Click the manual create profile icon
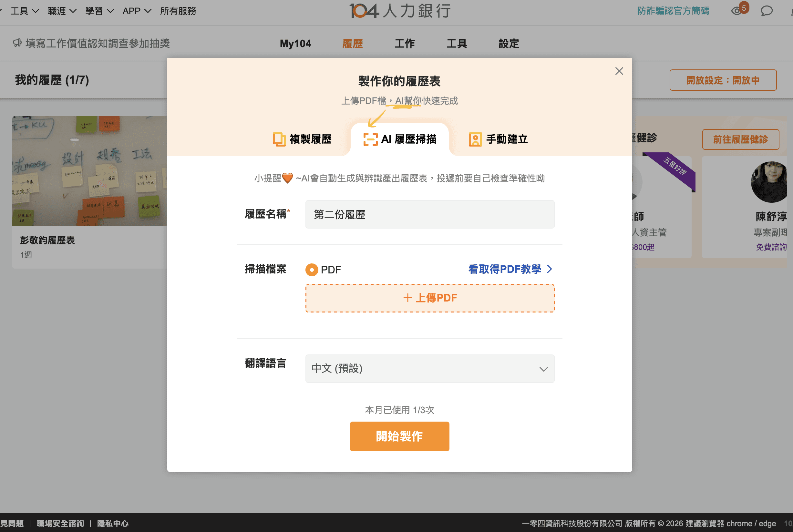The height and width of the screenshot is (532, 793). coord(475,139)
